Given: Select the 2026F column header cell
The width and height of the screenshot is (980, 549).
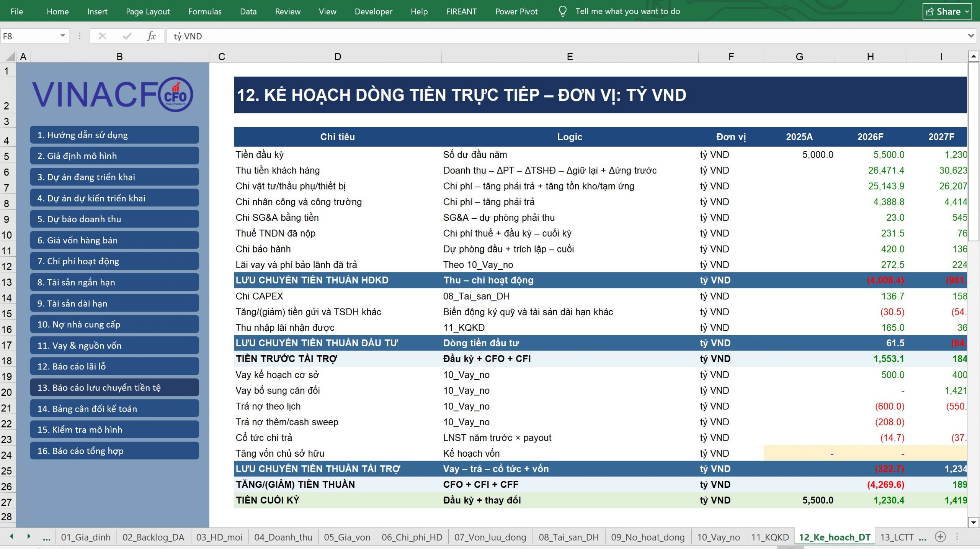Looking at the screenshot, I should tap(870, 137).
